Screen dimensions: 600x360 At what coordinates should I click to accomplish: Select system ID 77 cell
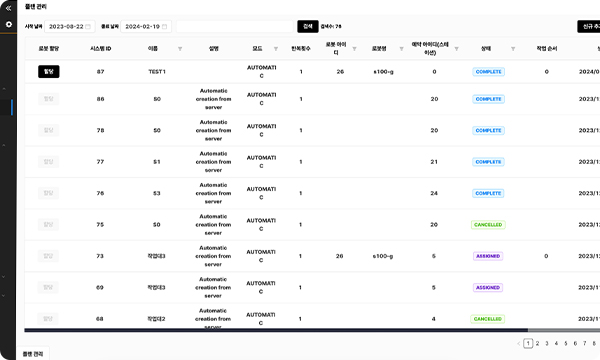(x=100, y=162)
